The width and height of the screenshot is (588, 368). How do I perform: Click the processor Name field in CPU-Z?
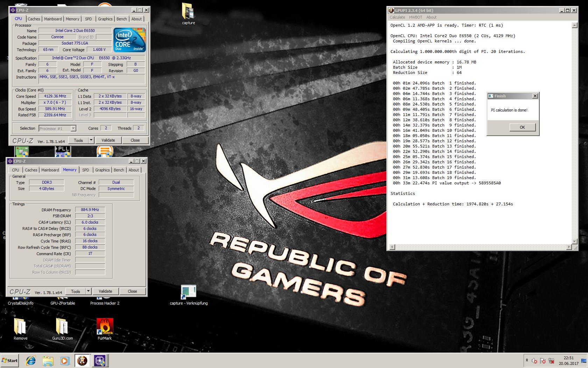(x=75, y=30)
